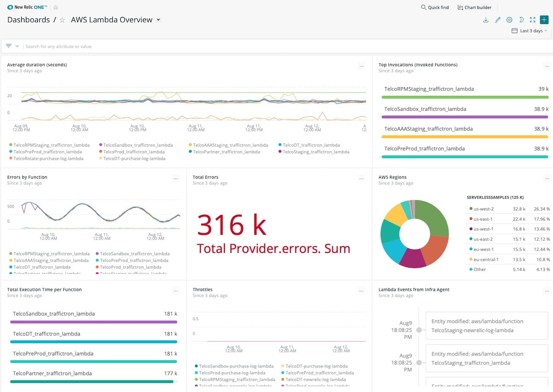
Task: Toggle TelcoPreProd_traffictron_lambda legend in Errors by Function
Action: click(132, 260)
